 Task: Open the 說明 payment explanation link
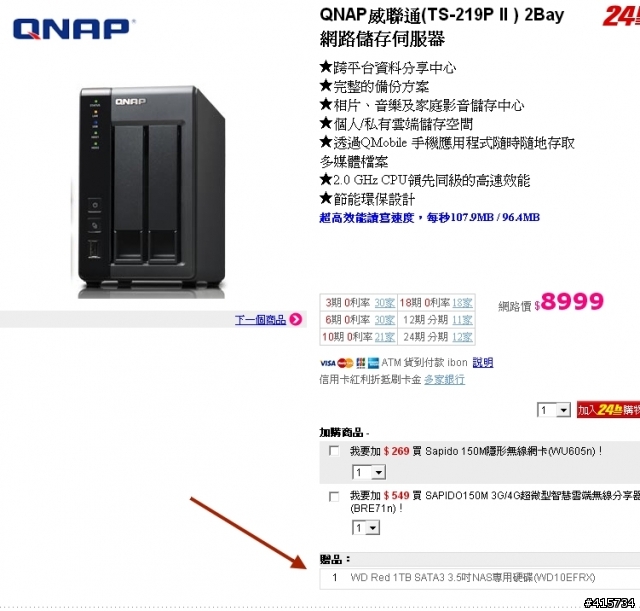[x=483, y=362]
